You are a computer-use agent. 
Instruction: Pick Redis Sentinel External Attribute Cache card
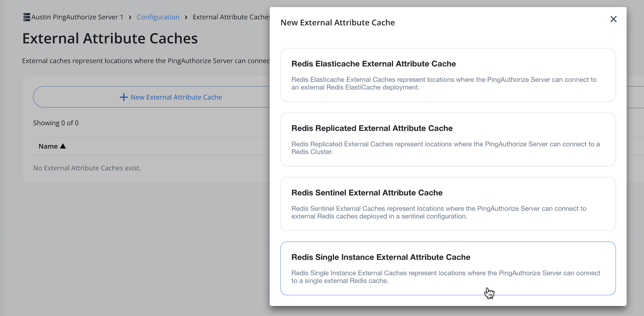pyautogui.click(x=448, y=204)
